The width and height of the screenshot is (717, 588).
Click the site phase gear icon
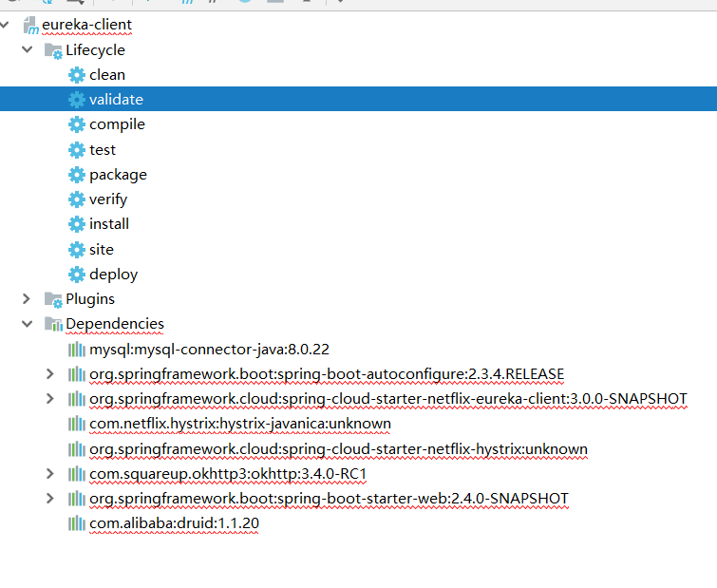[76, 250]
